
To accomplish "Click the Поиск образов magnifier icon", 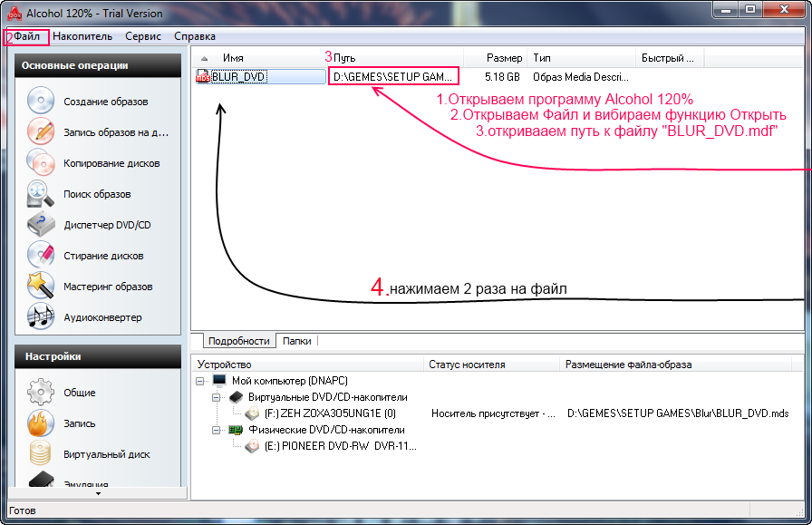I will [41, 193].
